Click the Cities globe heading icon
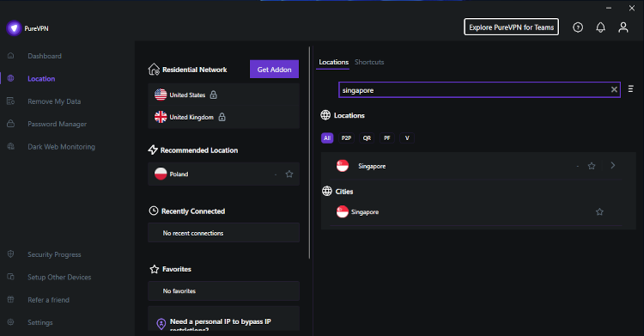644x336 pixels. click(327, 191)
